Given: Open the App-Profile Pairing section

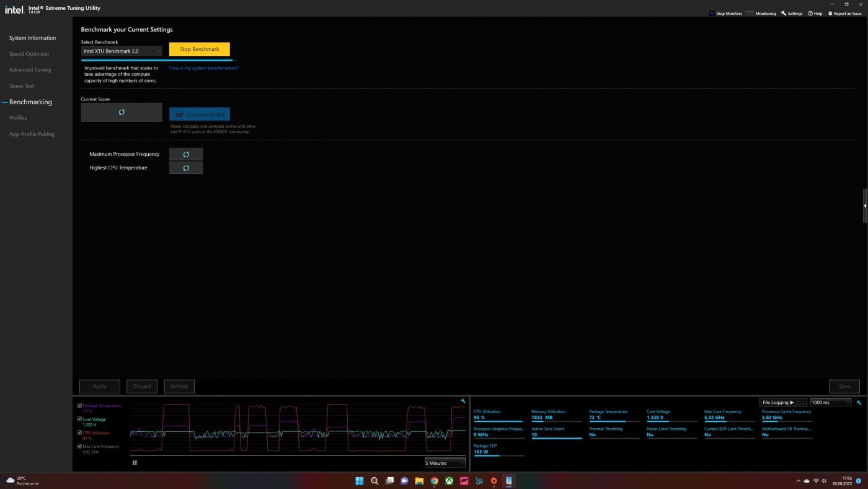Looking at the screenshot, I should coord(32,134).
